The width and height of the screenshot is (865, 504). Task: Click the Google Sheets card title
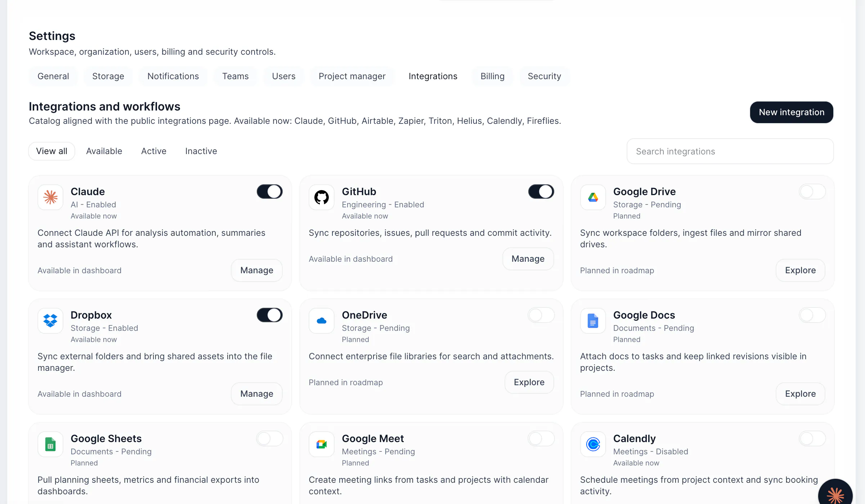pos(106,438)
